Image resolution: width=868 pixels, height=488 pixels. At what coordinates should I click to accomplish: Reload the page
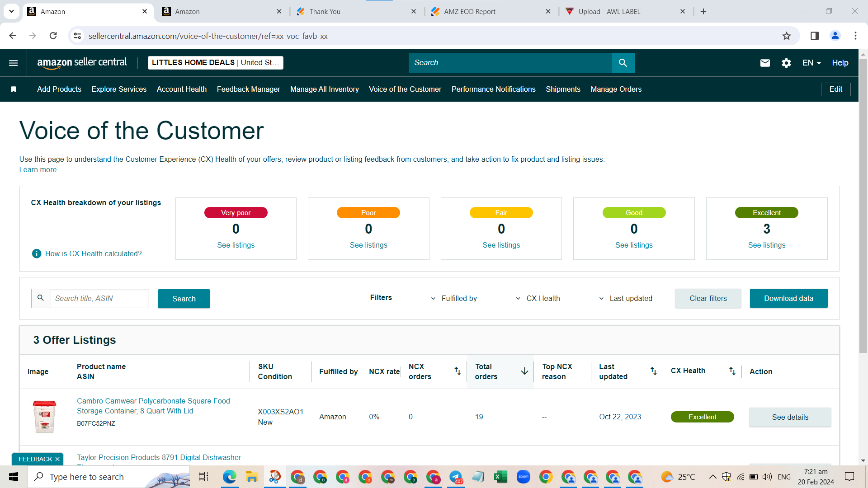[53, 36]
